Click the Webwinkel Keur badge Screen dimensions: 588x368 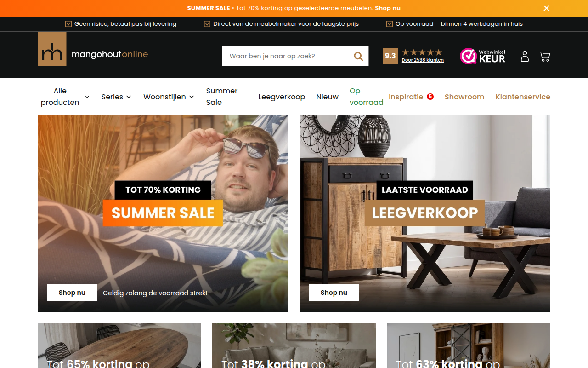(483, 56)
